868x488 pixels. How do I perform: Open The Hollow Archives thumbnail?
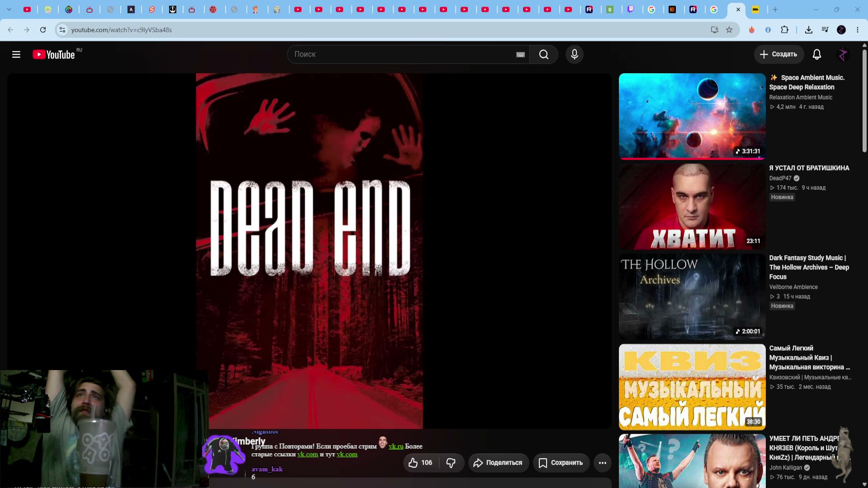point(692,297)
